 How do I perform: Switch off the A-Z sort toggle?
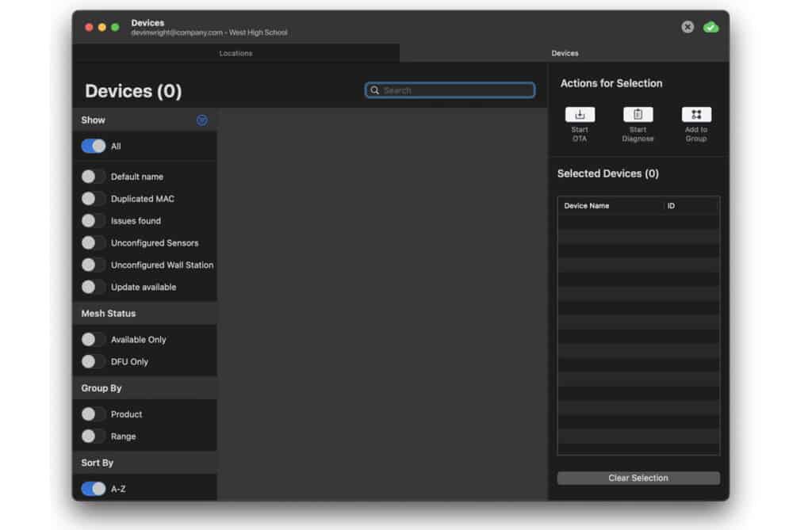point(94,489)
